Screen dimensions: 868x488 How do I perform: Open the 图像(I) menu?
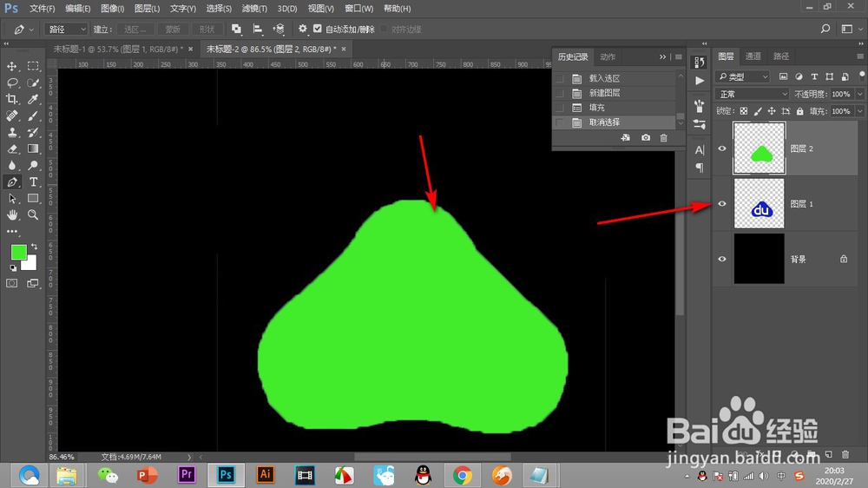tap(112, 9)
